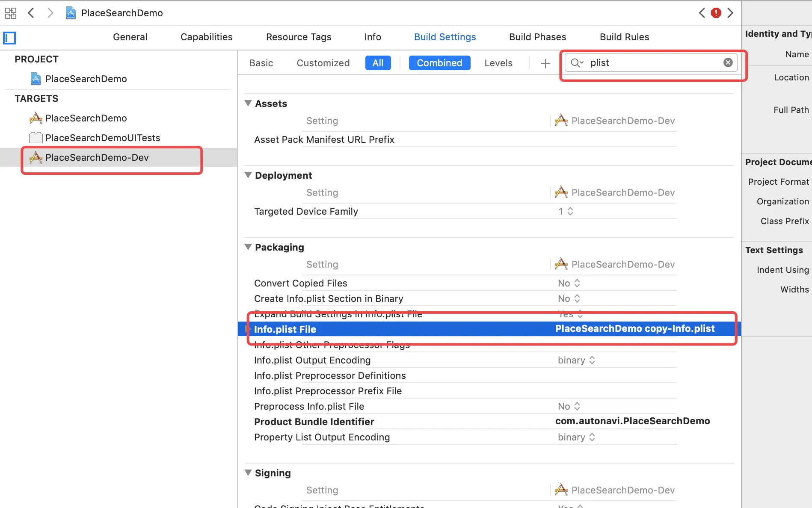Open Targeted Device Family value popup
The image size is (812, 508).
pyautogui.click(x=566, y=212)
